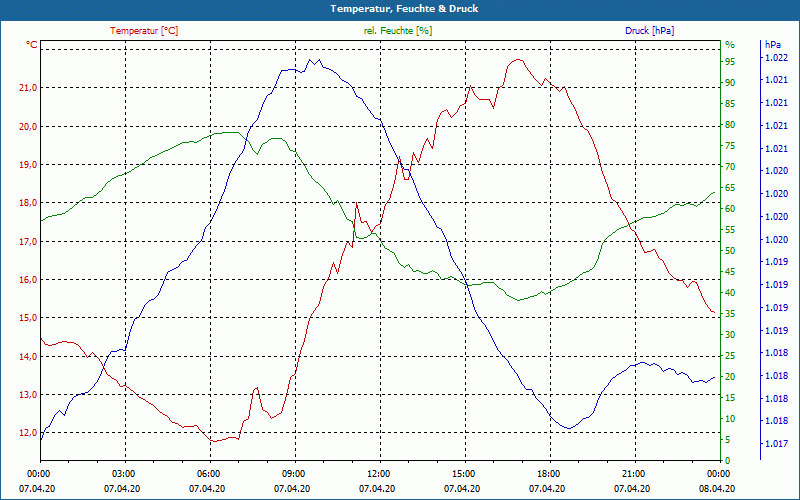This screenshot has width=800, height=500.
Task: Click the 80 humidity axis value
Action: (x=730, y=124)
